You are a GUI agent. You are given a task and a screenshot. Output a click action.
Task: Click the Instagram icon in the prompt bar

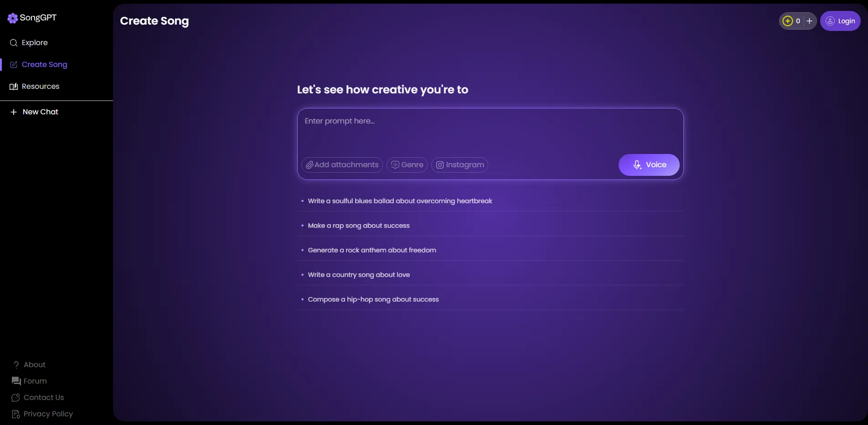point(440,165)
